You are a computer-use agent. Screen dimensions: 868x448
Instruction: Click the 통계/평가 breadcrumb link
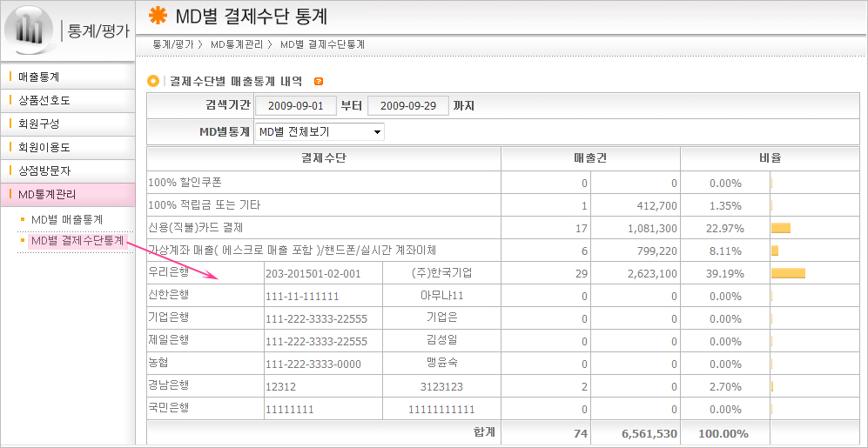click(172, 43)
